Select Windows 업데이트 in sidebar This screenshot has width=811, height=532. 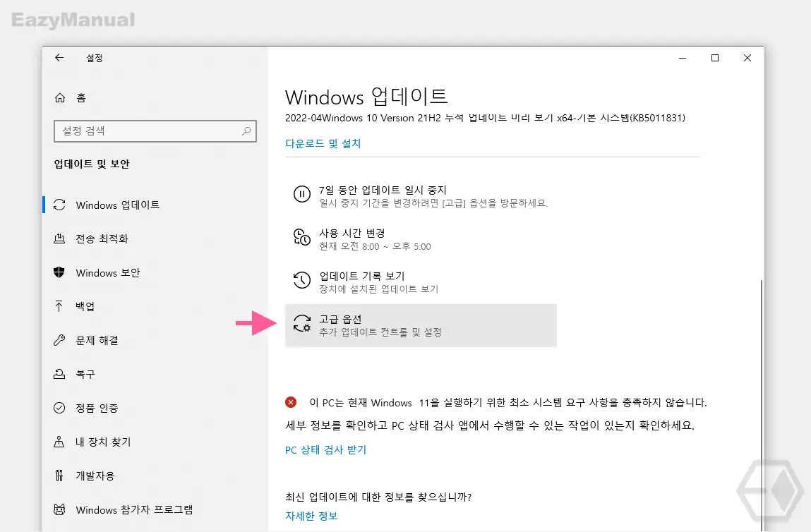click(x=155, y=205)
